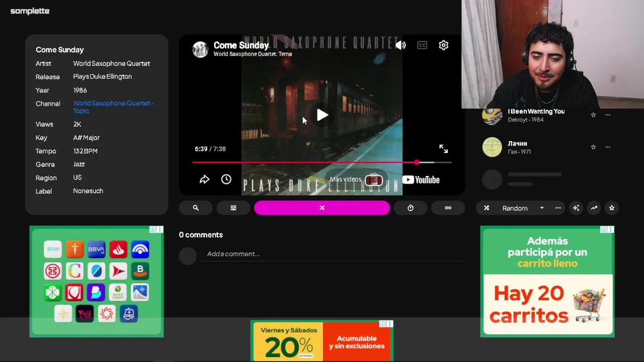Toggle closed captions CC button

(x=422, y=45)
